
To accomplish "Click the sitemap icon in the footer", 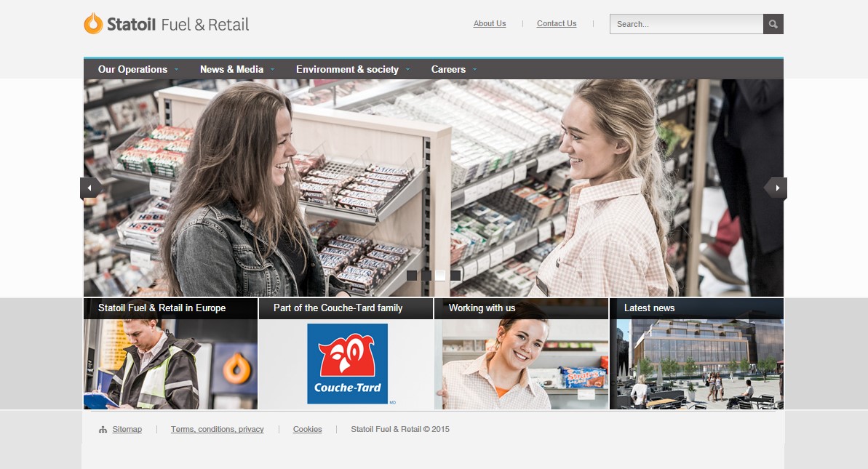I will (103, 429).
